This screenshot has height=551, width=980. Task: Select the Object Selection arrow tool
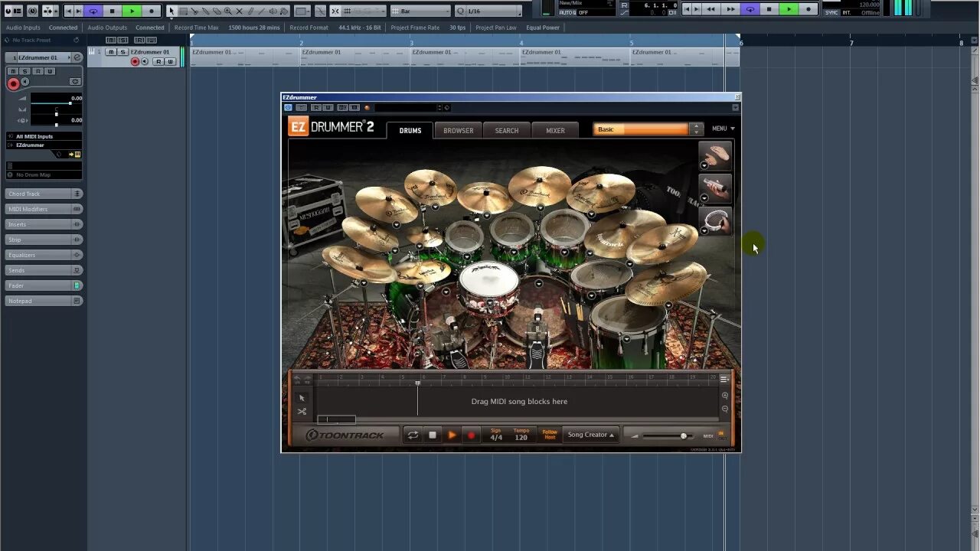coord(171,11)
